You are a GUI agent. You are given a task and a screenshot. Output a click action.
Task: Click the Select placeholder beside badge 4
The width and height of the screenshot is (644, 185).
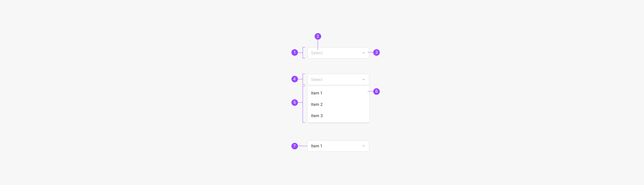click(x=317, y=79)
